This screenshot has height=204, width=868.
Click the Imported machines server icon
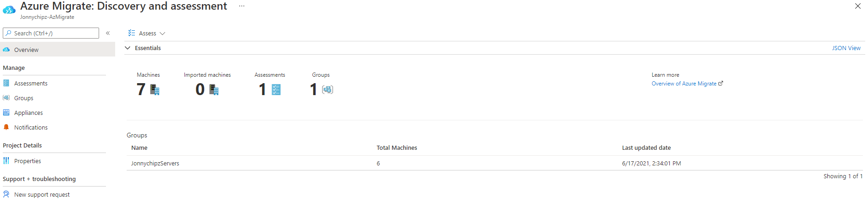pyautogui.click(x=214, y=90)
